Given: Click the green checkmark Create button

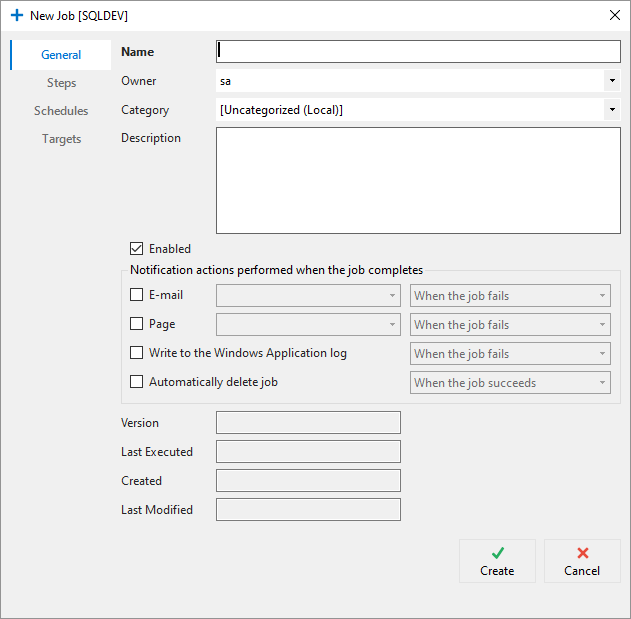Looking at the screenshot, I should click(497, 561).
